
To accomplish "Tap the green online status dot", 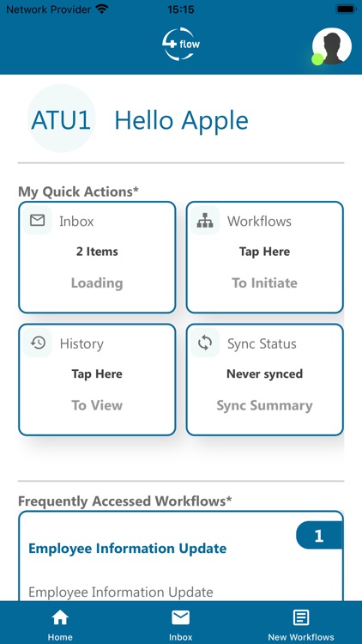I will tap(317, 59).
